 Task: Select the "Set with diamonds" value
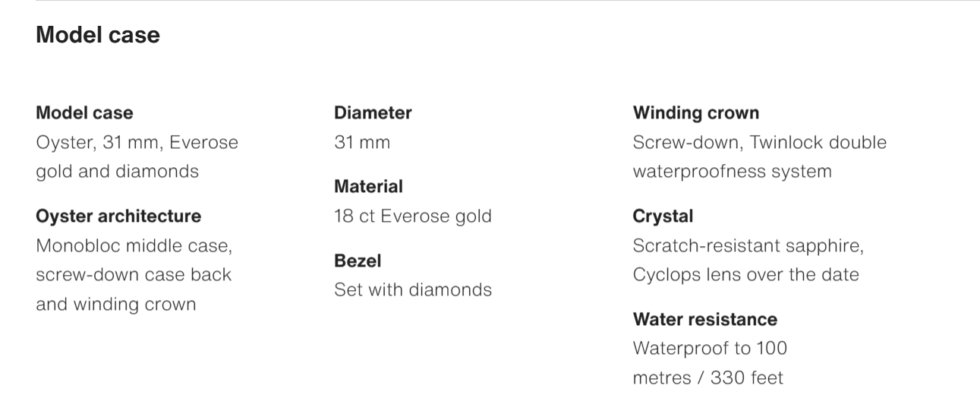[412, 290]
